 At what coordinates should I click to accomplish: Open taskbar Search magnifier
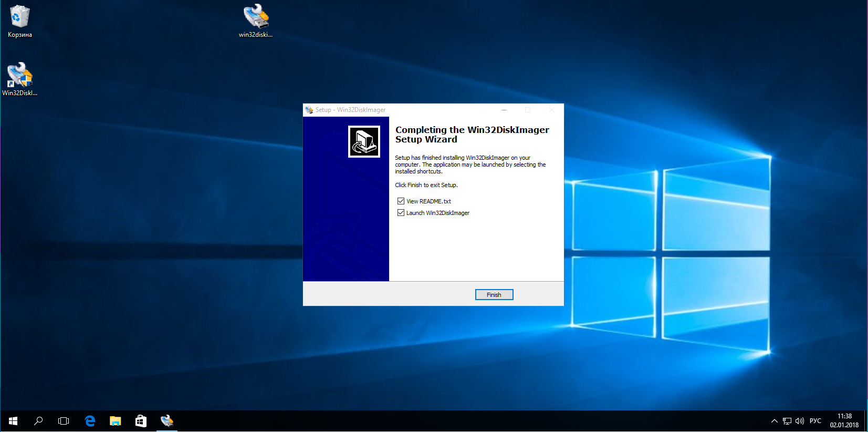click(x=38, y=421)
